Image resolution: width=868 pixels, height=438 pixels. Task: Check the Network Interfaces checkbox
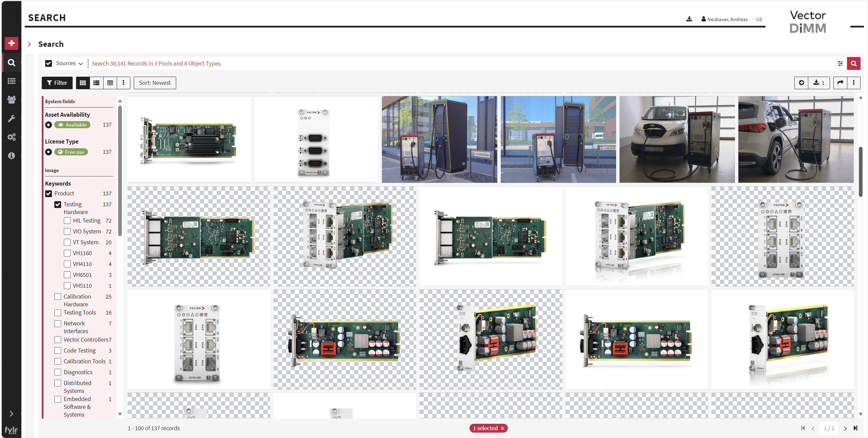coord(58,323)
